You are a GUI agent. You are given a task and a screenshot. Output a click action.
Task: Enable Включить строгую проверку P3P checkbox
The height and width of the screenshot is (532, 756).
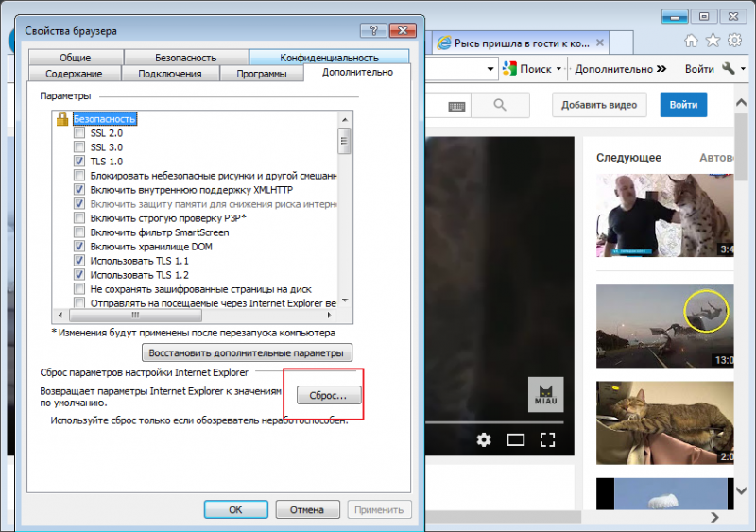tap(79, 217)
